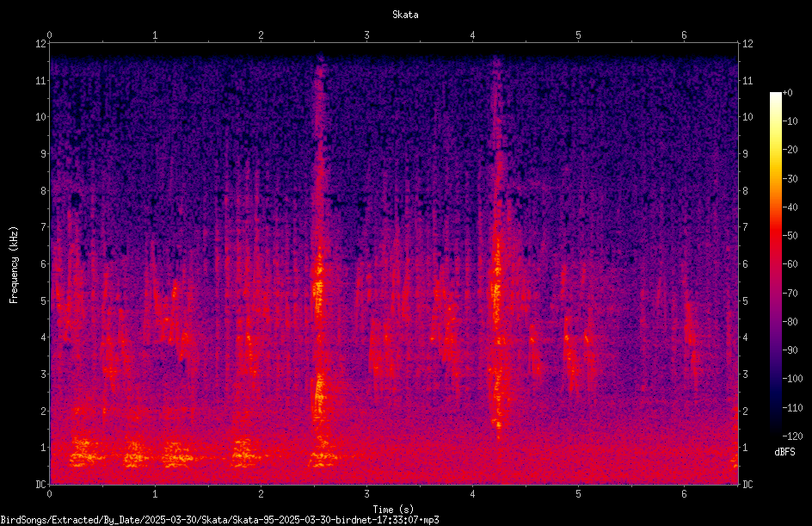Click "6" on the top time axis

click(x=684, y=35)
